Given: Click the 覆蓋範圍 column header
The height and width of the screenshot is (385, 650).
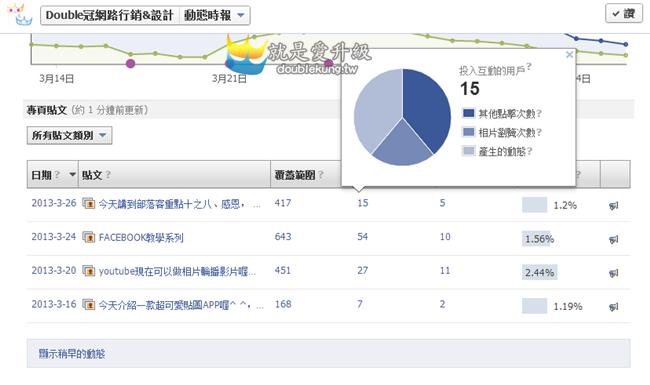Looking at the screenshot, I should [306, 175].
